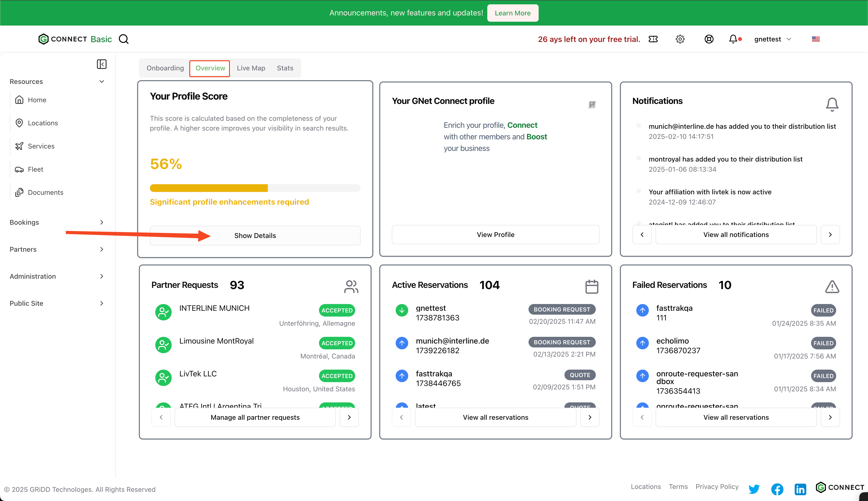Click the help lifebuoy icon

click(x=709, y=39)
